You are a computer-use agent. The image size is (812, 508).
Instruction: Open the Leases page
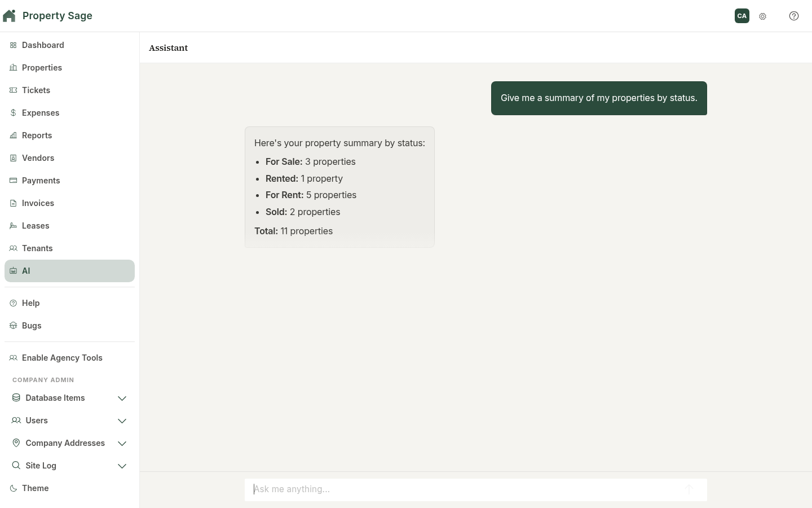pos(69,226)
